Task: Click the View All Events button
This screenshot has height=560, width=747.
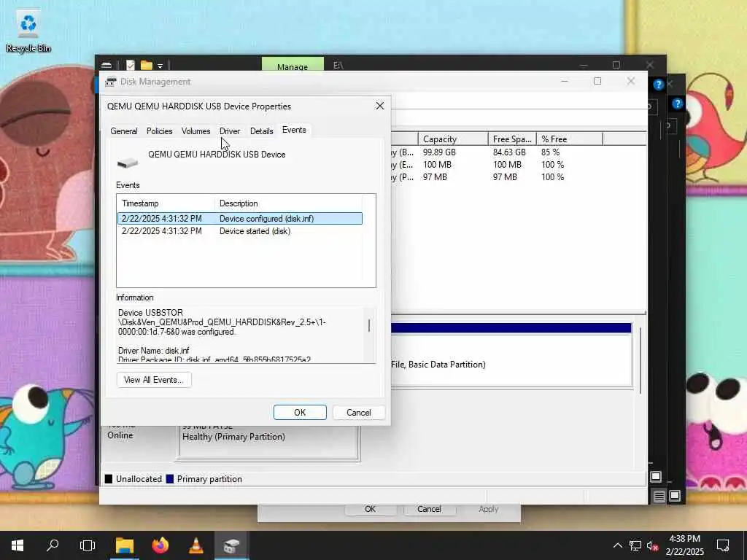Action: tap(154, 379)
